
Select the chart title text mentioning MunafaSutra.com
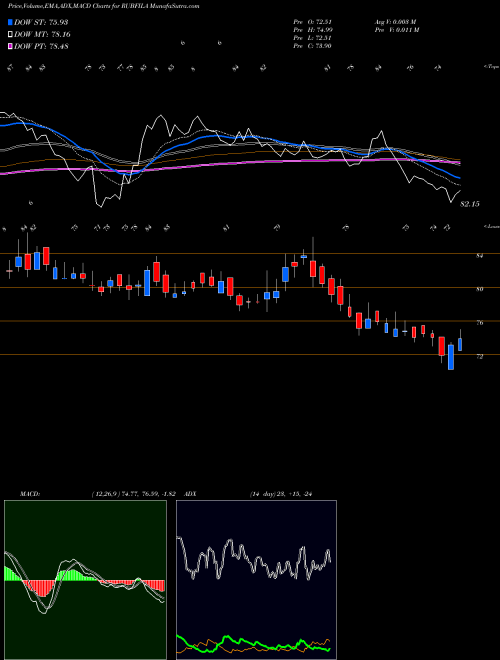[x=104, y=6]
